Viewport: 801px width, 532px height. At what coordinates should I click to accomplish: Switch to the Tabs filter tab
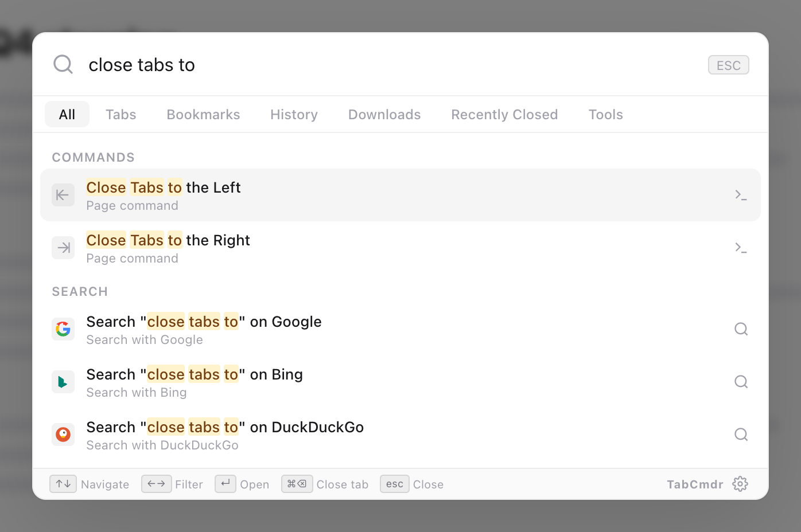coord(121,114)
